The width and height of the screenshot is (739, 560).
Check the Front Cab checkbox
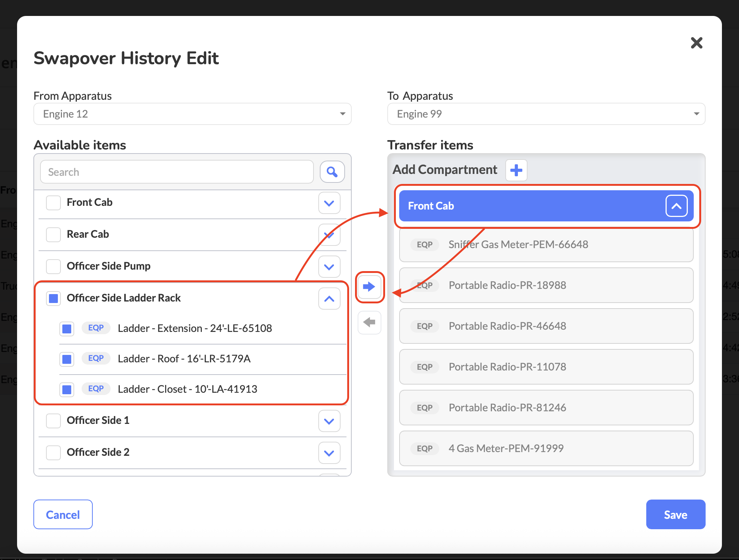(53, 202)
